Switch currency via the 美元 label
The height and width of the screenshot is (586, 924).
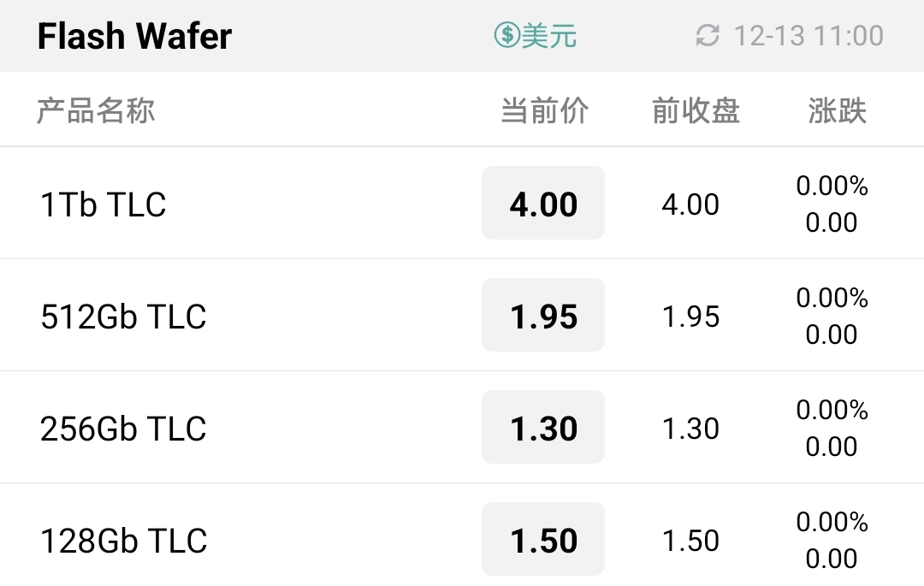pyautogui.click(x=548, y=35)
